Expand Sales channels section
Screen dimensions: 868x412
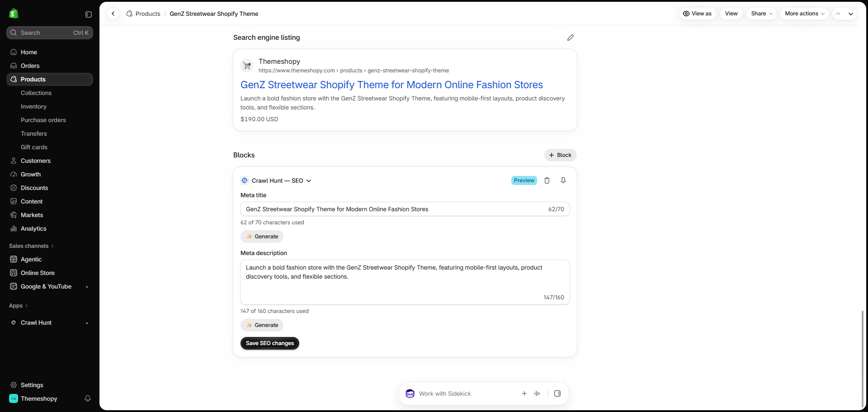(31, 246)
